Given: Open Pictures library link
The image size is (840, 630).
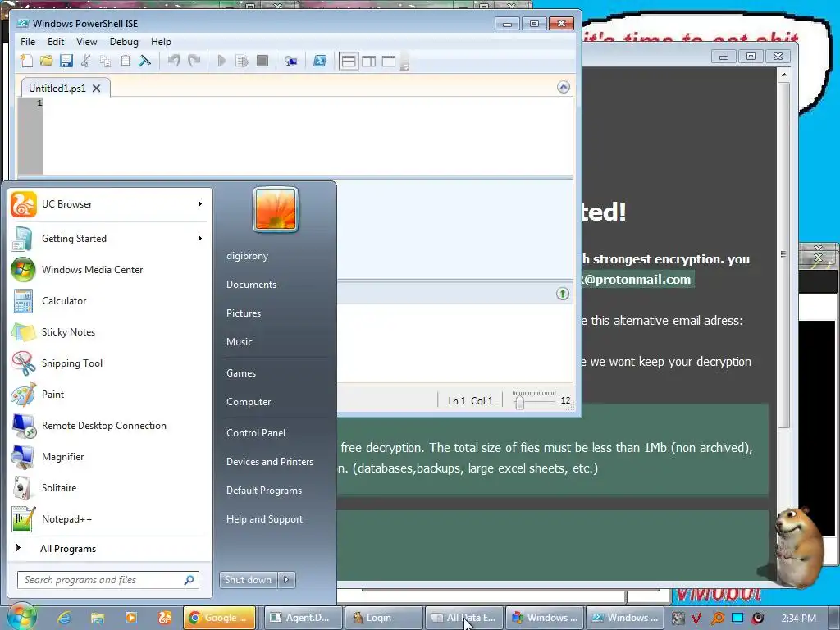Looking at the screenshot, I should (x=244, y=313).
